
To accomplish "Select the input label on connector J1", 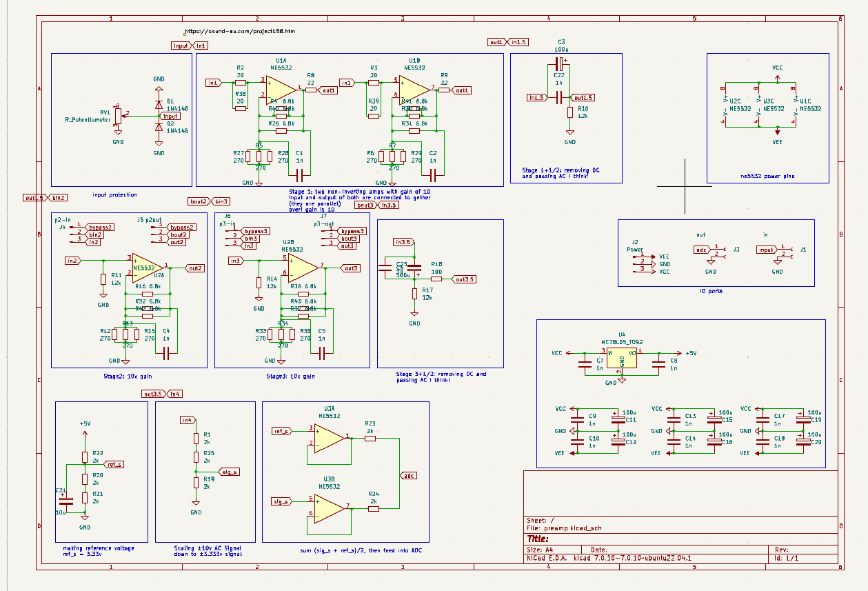I will pyautogui.click(x=767, y=250).
